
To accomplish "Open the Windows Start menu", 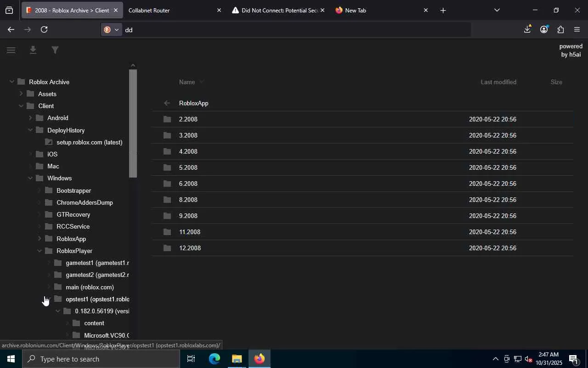I will (x=11, y=359).
